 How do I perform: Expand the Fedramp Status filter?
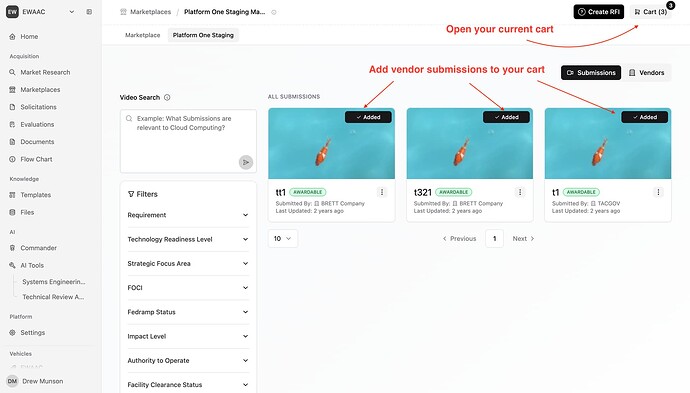click(188, 312)
